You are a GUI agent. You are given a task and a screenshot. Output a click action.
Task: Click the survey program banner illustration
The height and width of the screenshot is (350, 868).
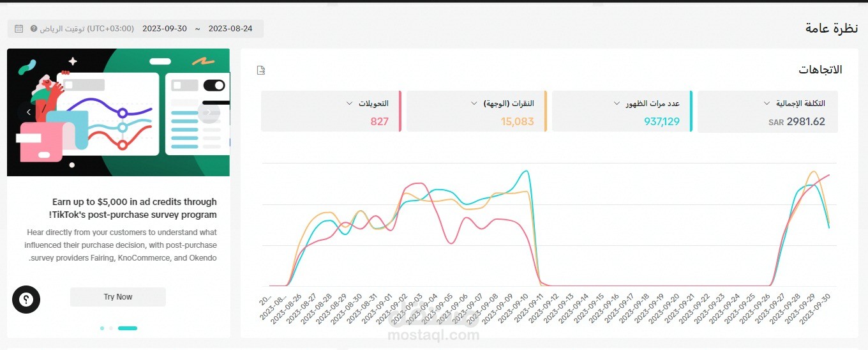point(118,112)
